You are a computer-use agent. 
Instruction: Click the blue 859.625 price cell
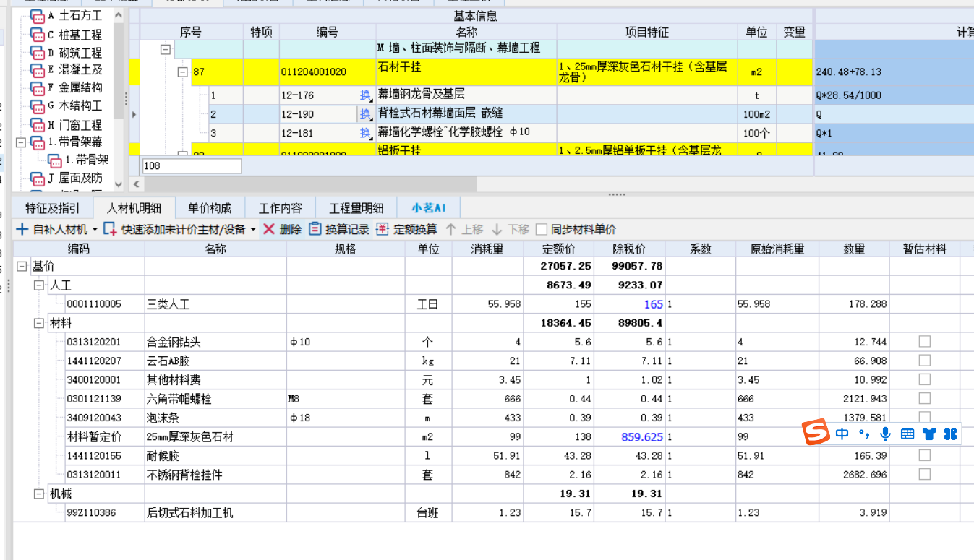[629, 436]
